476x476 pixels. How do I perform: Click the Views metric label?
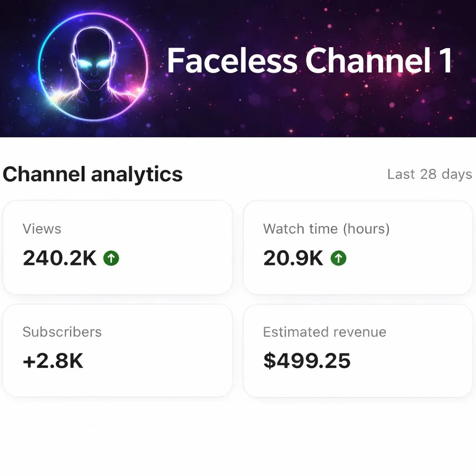42,229
